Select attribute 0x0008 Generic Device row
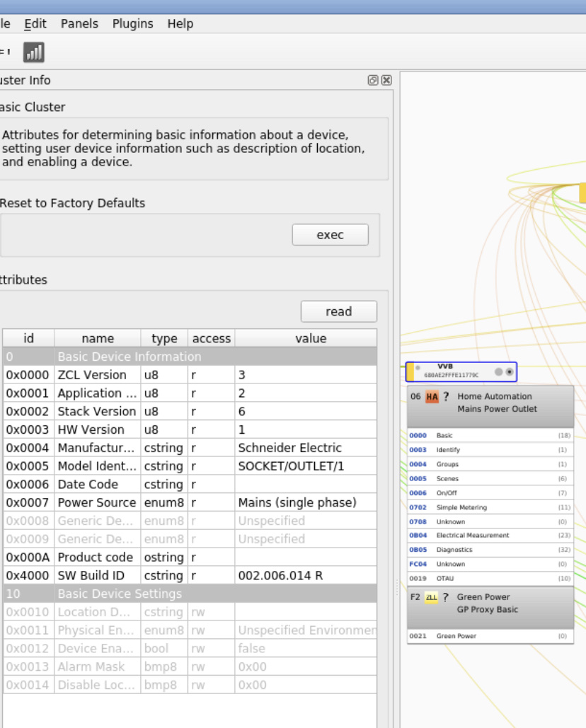The image size is (586, 728). (x=190, y=521)
